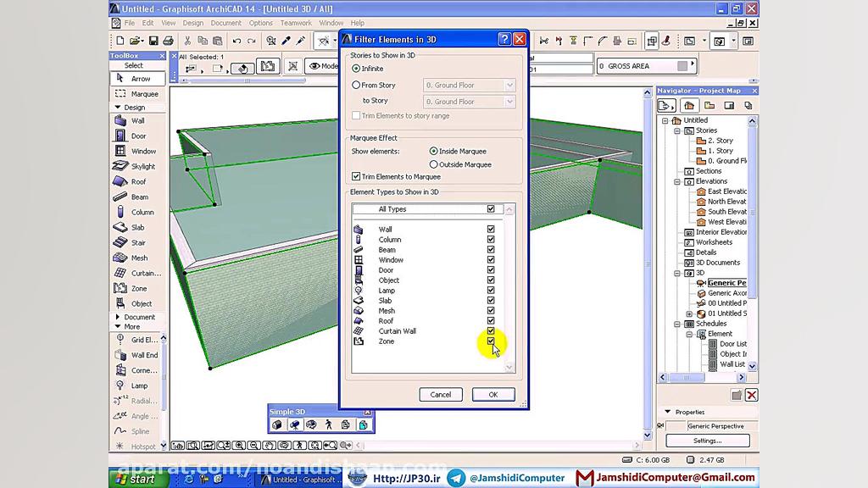Click the Cancel button in the dialog

(x=441, y=394)
